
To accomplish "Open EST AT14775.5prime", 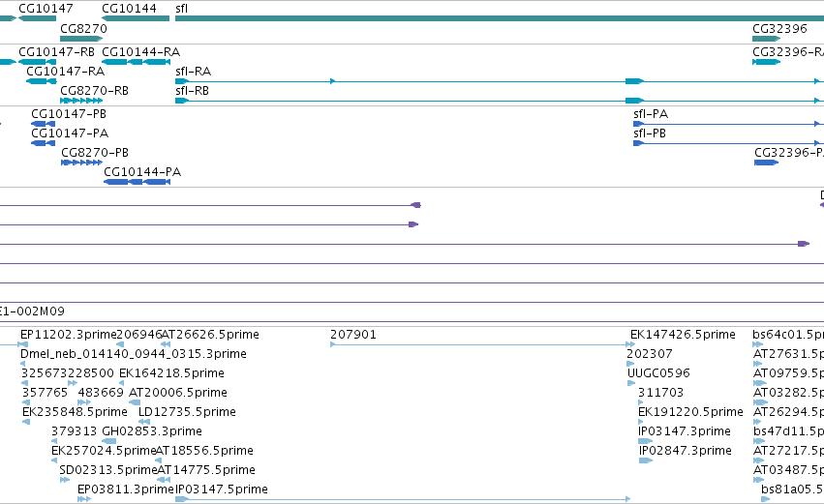I will [x=206, y=470].
